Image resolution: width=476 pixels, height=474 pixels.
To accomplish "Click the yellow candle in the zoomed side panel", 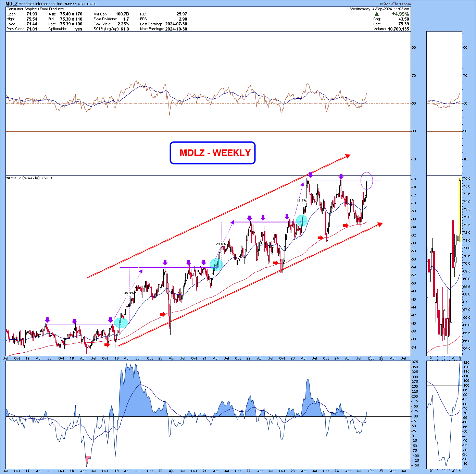I will coord(460,206).
